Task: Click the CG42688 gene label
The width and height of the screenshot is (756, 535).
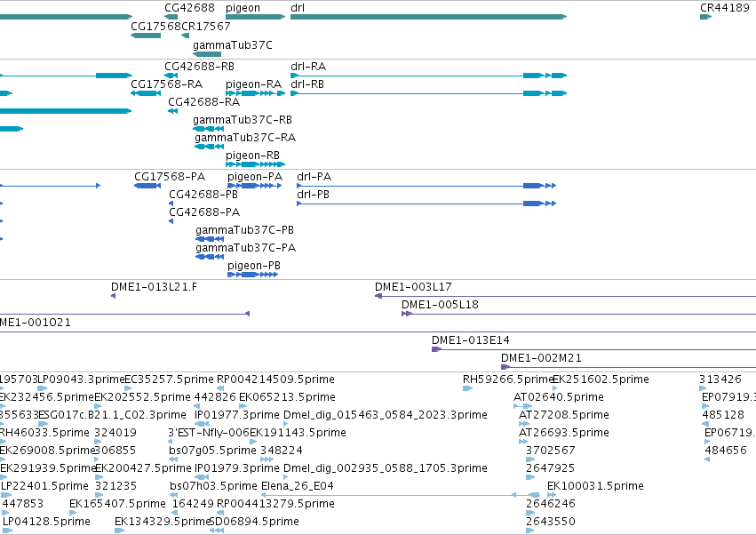Action: click(189, 8)
